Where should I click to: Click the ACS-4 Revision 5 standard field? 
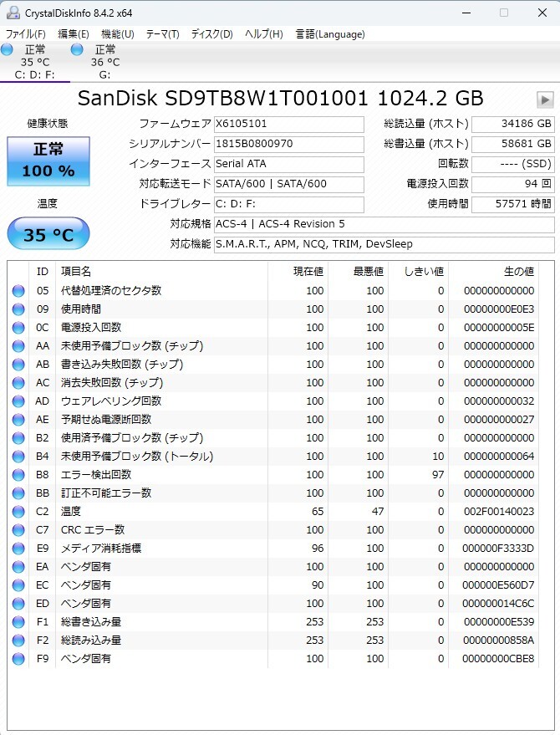point(384,224)
